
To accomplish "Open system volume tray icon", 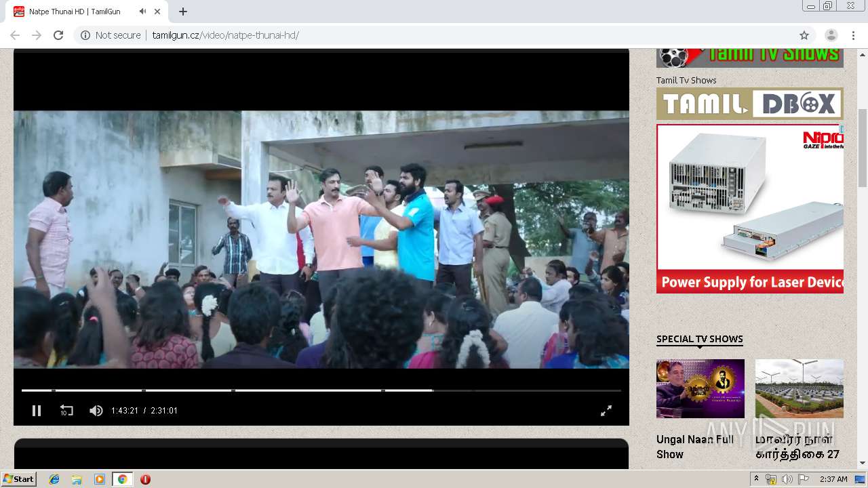I will (x=787, y=479).
